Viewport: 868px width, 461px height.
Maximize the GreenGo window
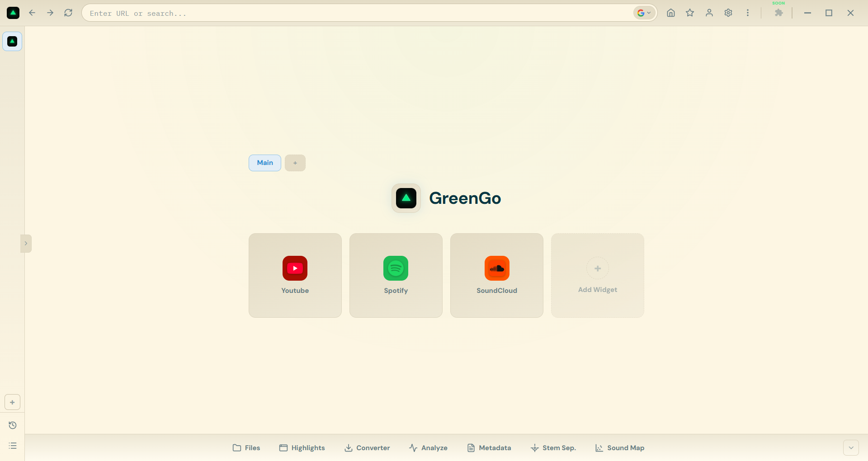coord(829,13)
